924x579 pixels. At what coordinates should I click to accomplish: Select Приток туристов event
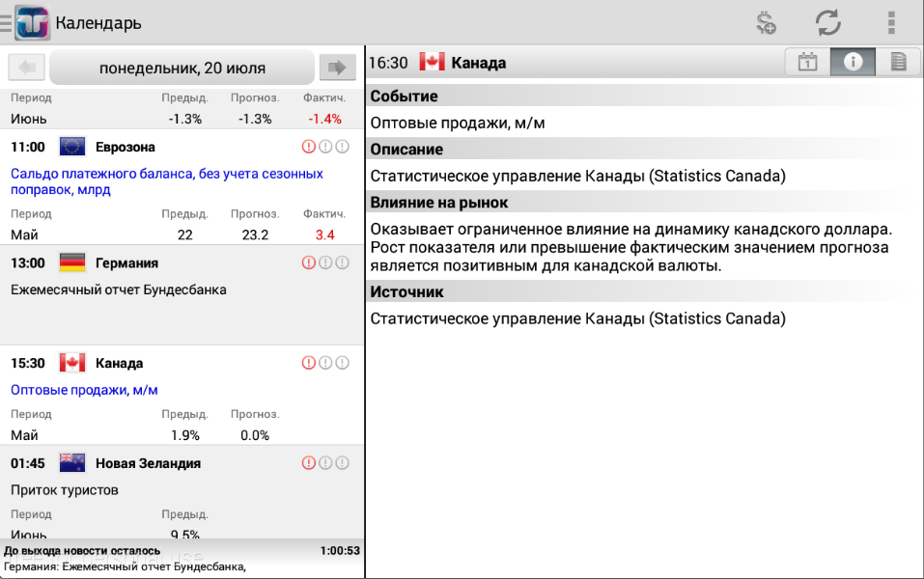coord(65,490)
